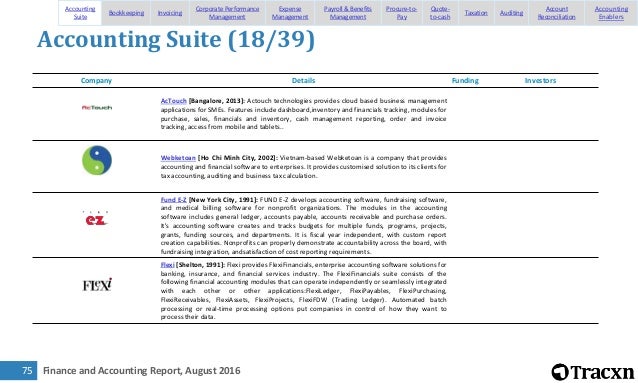This screenshot has height=383, width=638.
Task: Go to the Invoicing tab
Action: pos(170,13)
